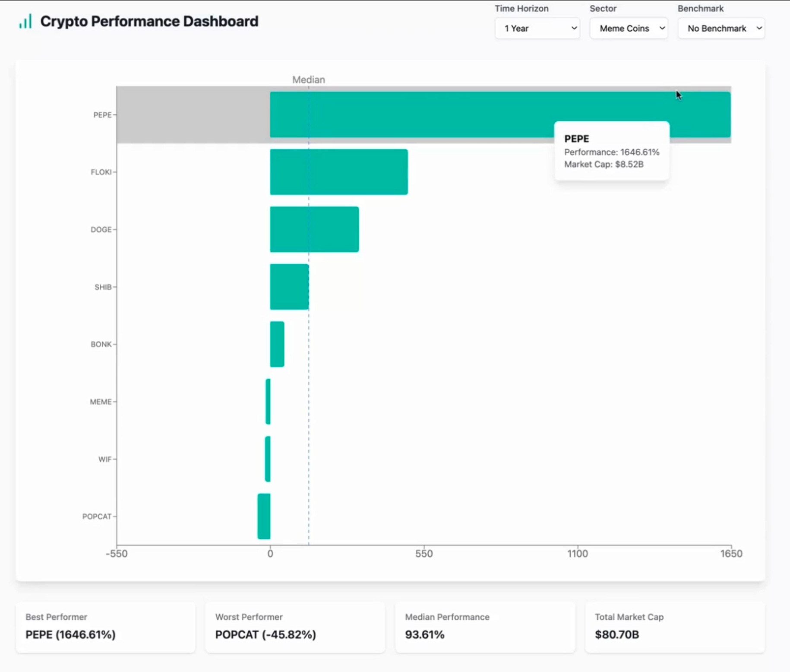Open the Time Horizon dropdown
Image resolution: width=790 pixels, height=672 pixels.
click(x=537, y=29)
